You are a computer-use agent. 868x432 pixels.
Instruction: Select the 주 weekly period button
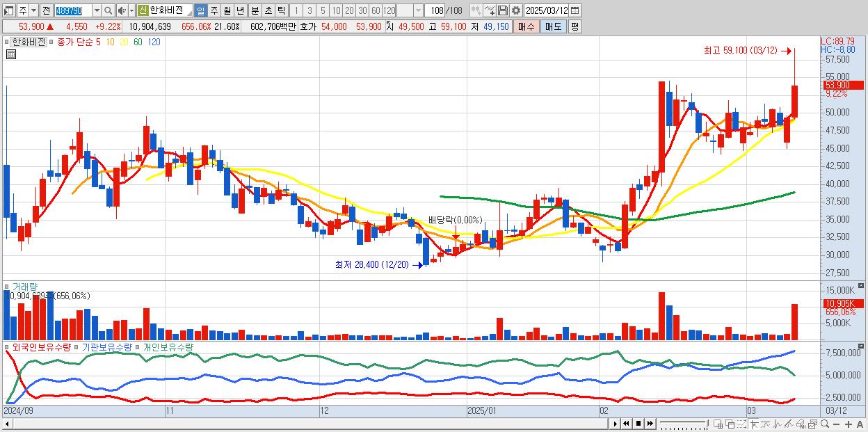[x=214, y=10]
